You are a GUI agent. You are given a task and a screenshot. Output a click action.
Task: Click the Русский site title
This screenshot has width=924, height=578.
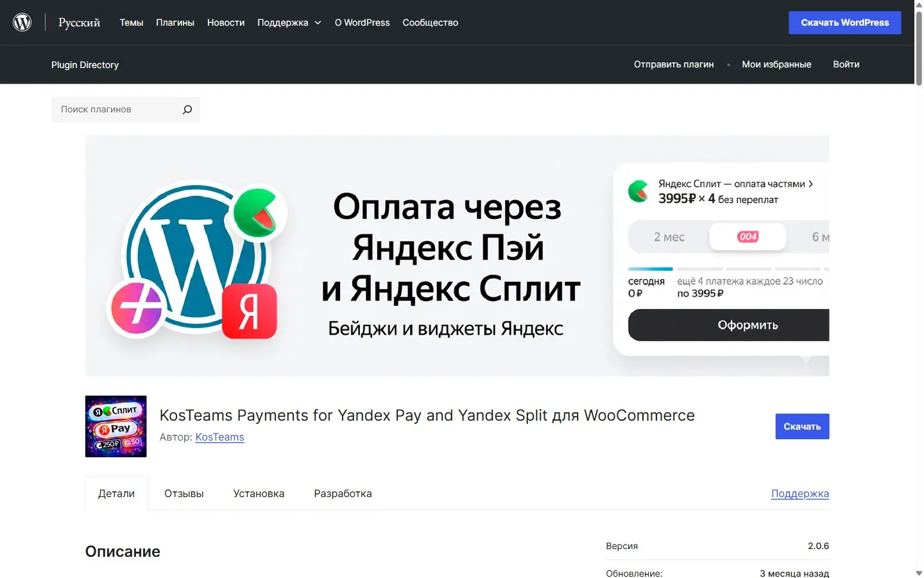point(80,22)
